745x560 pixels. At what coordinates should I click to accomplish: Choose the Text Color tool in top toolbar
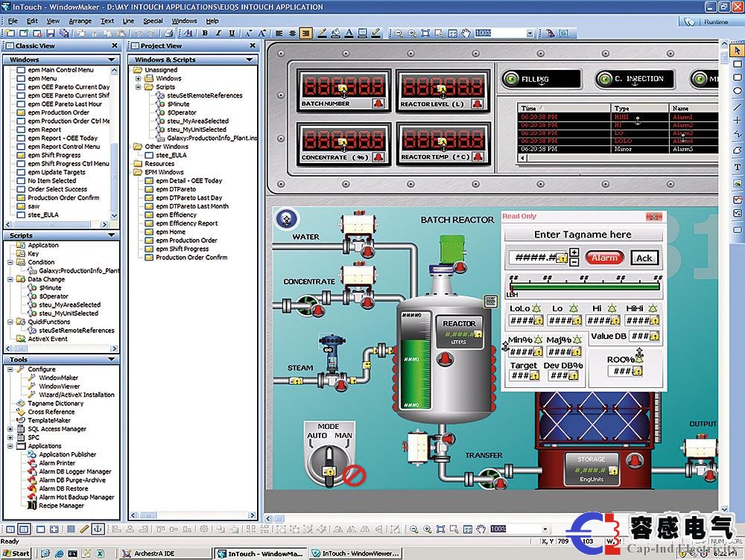click(x=349, y=34)
